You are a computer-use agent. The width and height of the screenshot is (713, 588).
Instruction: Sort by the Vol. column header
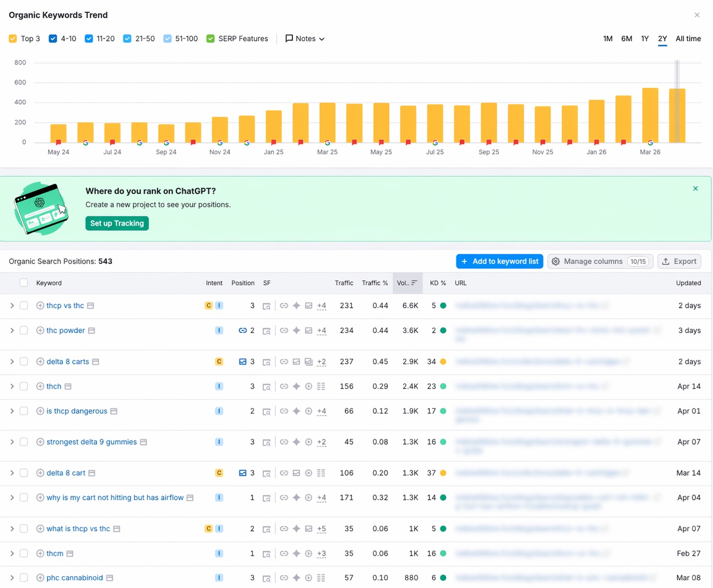(x=407, y=283)
